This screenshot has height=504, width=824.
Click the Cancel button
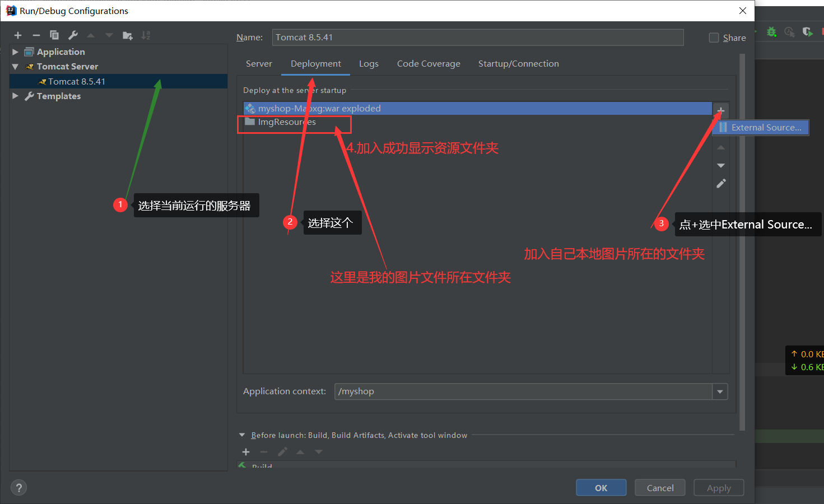(x=660, y=488)
